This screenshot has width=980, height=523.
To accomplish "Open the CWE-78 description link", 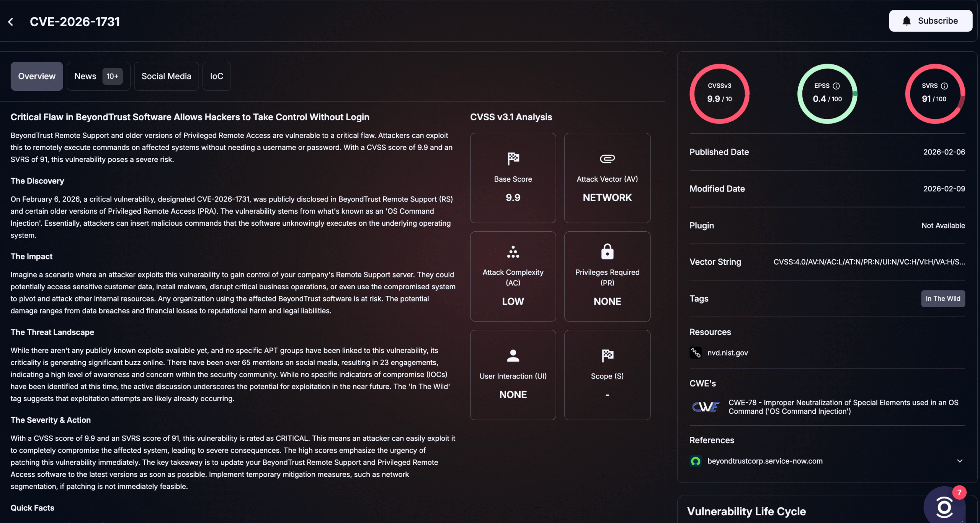I will [843, 407].
